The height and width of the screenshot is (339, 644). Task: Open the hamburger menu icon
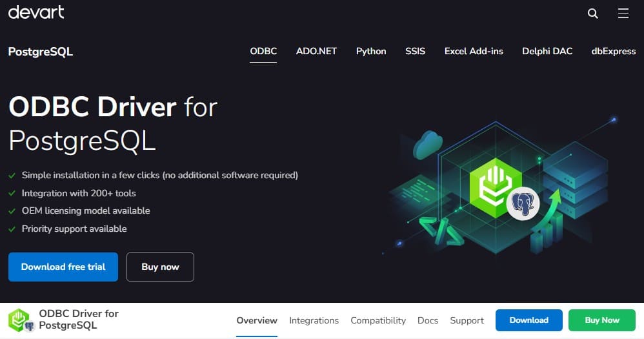tap(623, 14)
